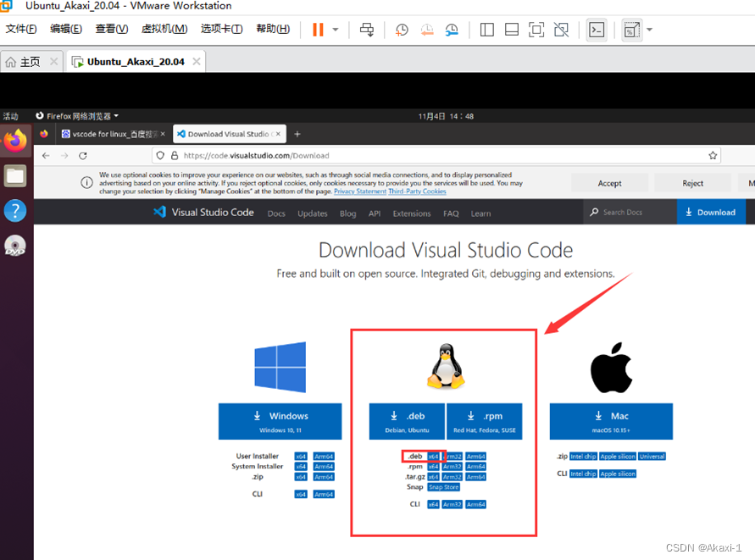Screen dimensions: 755x560
Task: Click the Visual Studio Code logo
Action: tap(203, 213)
